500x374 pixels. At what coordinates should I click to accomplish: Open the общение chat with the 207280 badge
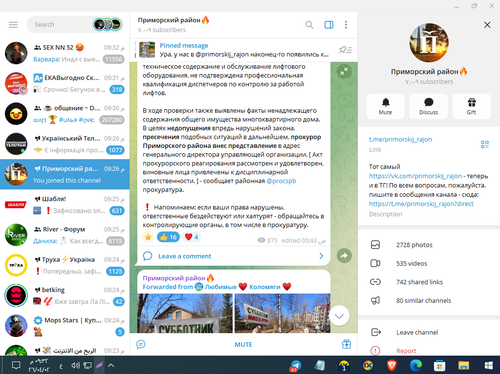[65, 114]
